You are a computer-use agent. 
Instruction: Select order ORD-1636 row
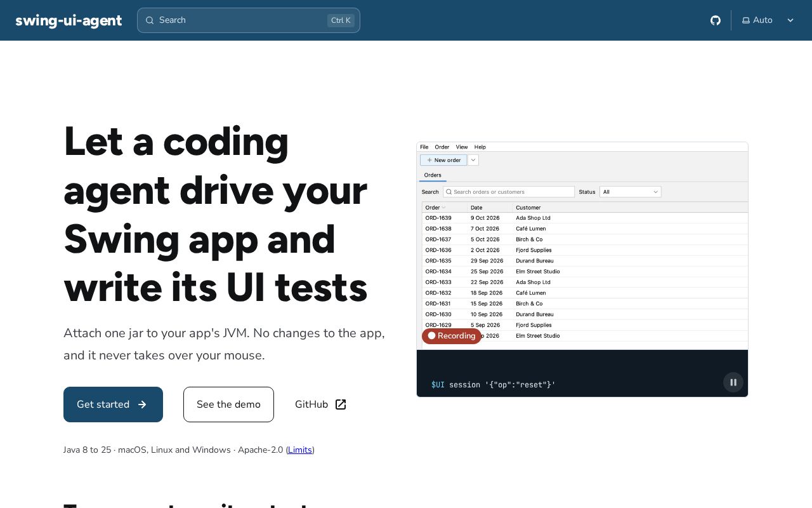pyautogui.click(x=586, y=250)
